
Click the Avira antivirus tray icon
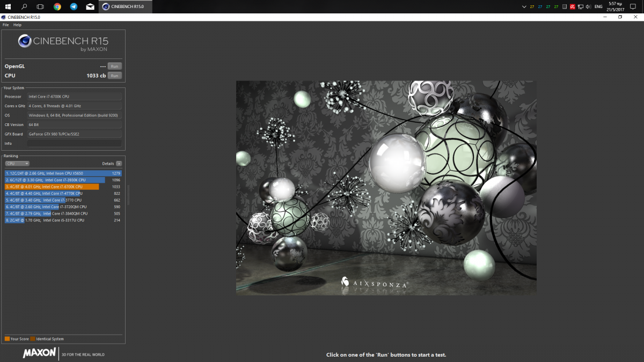[573, 7]
